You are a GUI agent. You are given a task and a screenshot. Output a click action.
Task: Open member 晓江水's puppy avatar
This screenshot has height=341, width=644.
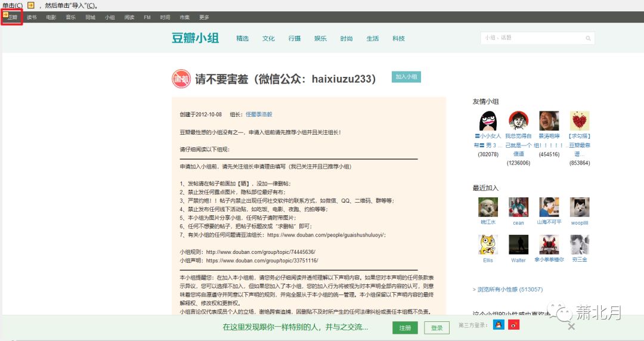point(488,207)
